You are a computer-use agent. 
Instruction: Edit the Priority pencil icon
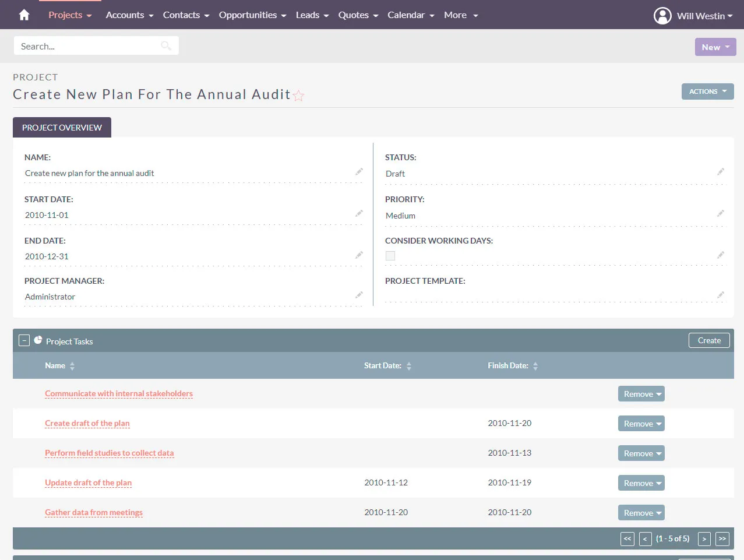click(721, 214)
